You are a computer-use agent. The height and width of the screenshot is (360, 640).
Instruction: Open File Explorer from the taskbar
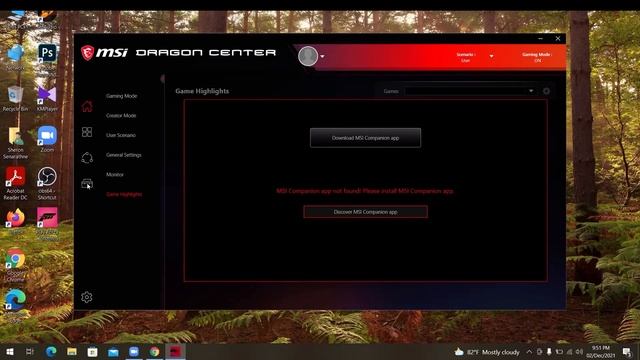click(x=72, y=351)
